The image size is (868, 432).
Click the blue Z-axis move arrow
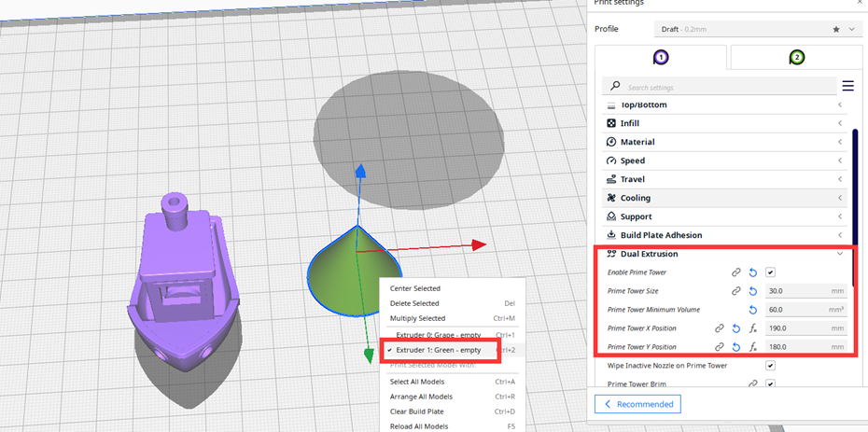(x=360, y=171)
